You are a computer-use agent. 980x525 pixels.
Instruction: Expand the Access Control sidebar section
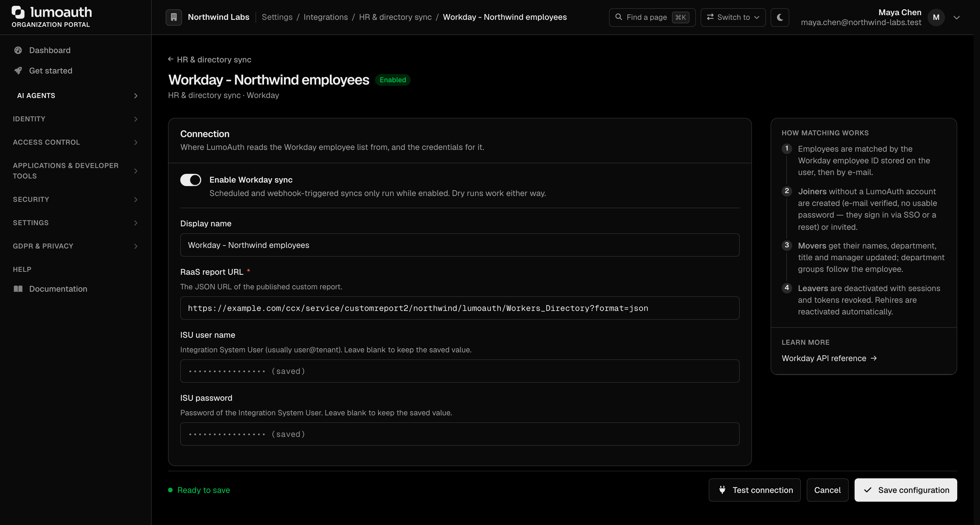(75, 142)
